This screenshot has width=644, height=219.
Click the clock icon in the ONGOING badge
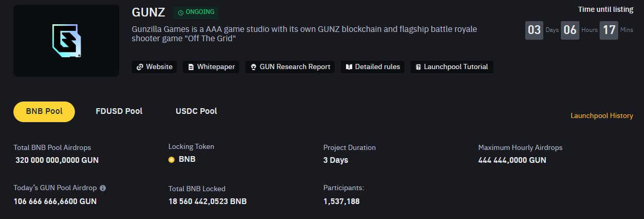pos(181,12)
